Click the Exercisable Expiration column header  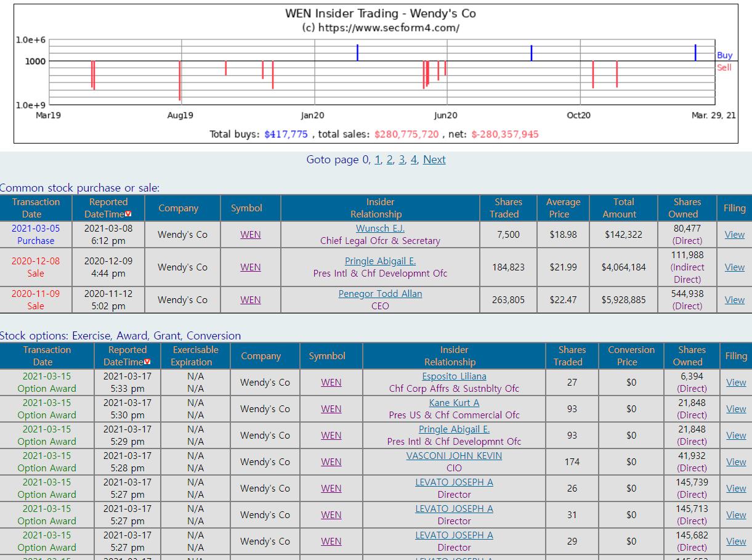[x=195, y=356]
